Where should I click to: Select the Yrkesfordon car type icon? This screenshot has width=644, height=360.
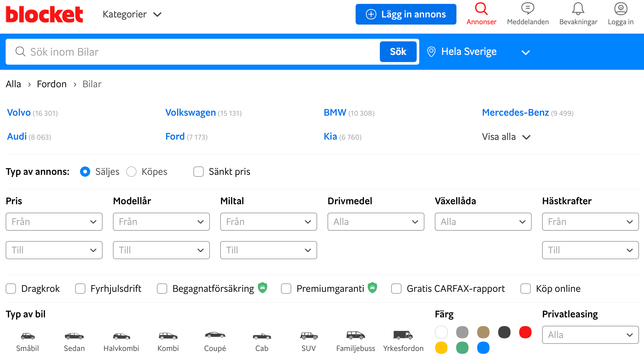[x=403, y=335]
